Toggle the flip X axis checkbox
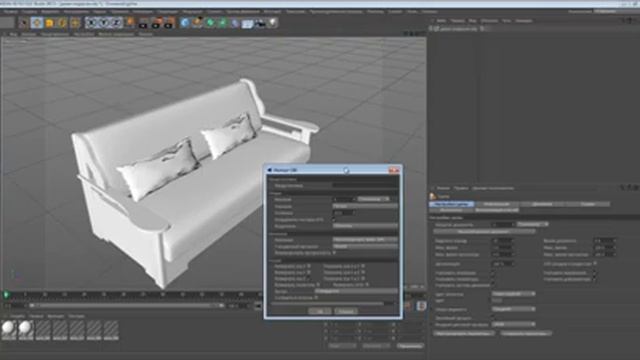 pos(309,266)
